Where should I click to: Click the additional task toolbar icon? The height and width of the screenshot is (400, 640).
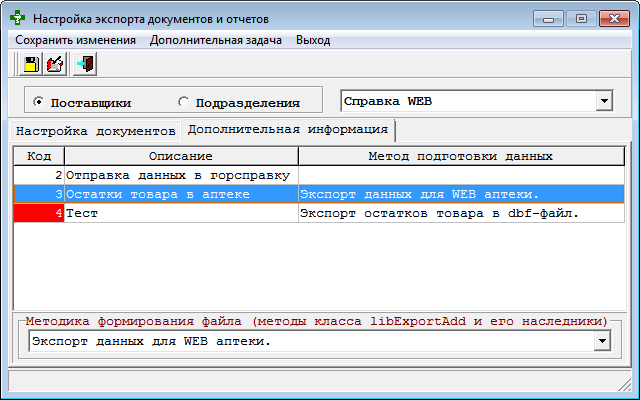tap(56, 65)
